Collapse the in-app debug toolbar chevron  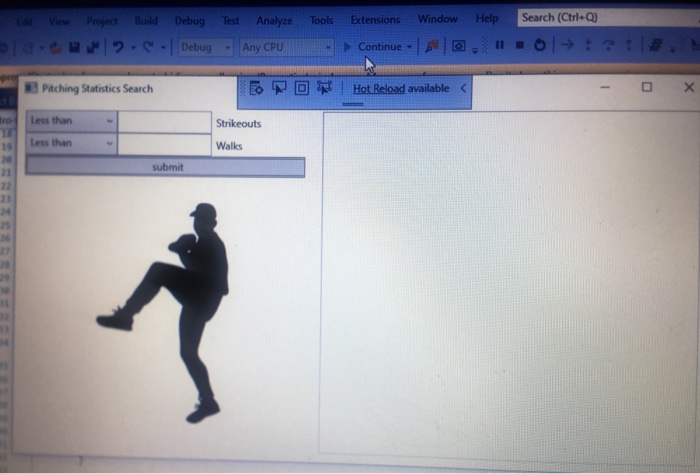pos(463,88)
